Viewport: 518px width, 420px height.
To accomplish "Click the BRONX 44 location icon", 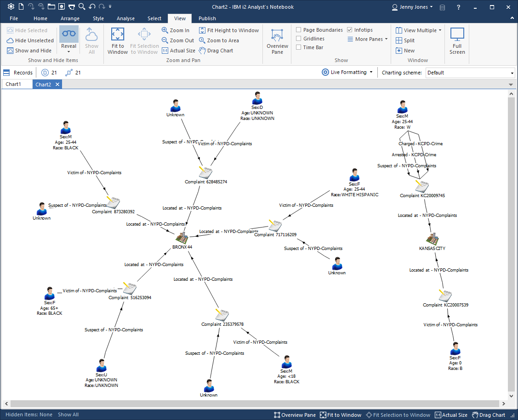I will tap(182, 238).
